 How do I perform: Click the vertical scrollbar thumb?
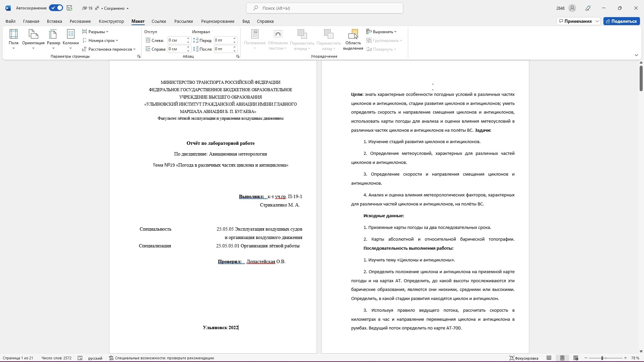coord(641,78)
